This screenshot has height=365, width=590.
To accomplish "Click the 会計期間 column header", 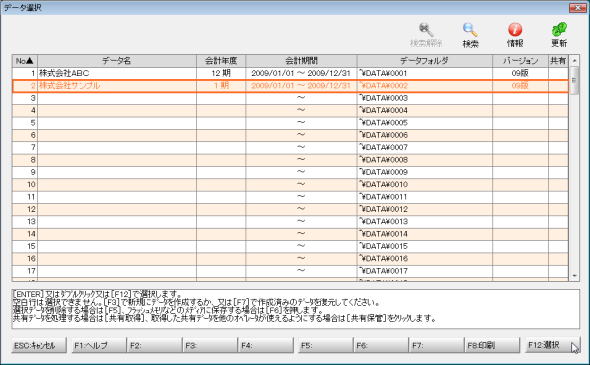I will pos(301,61).
